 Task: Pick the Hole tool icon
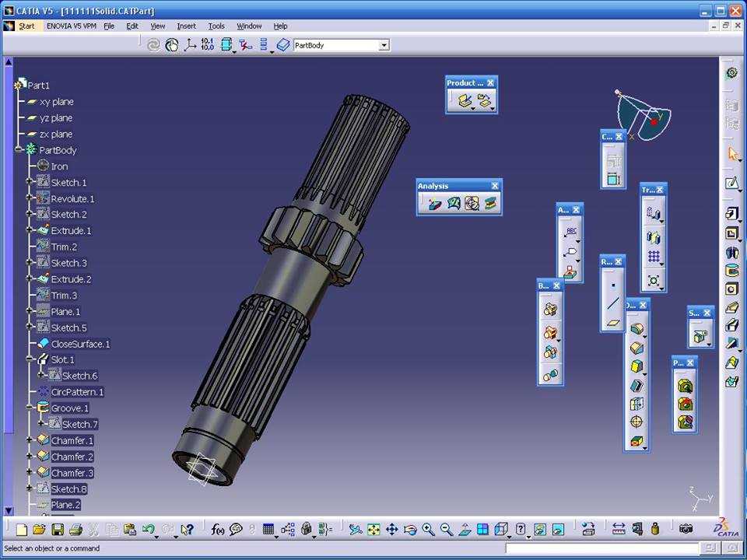point(732,289)
